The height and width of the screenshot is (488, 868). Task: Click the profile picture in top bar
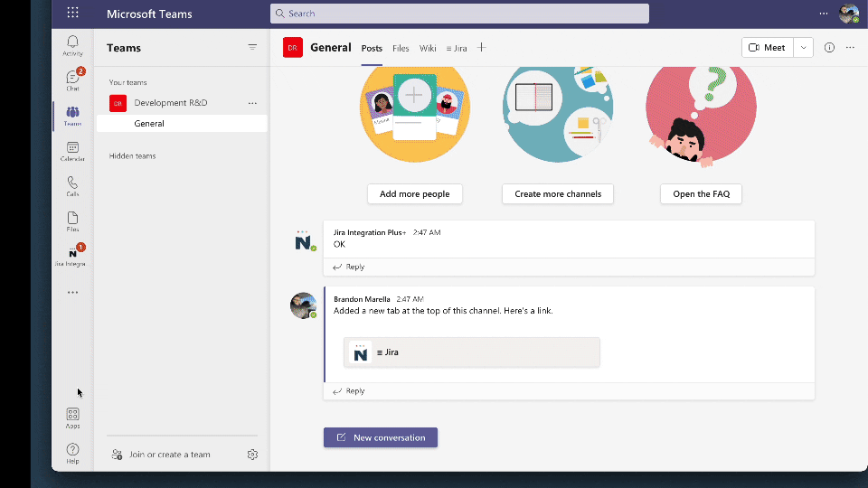tap(849, 14)
